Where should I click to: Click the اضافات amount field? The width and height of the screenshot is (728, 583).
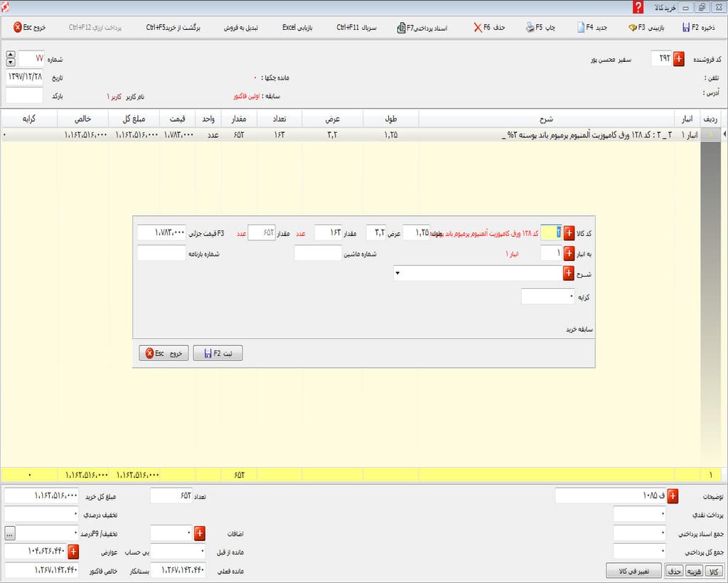172,533
